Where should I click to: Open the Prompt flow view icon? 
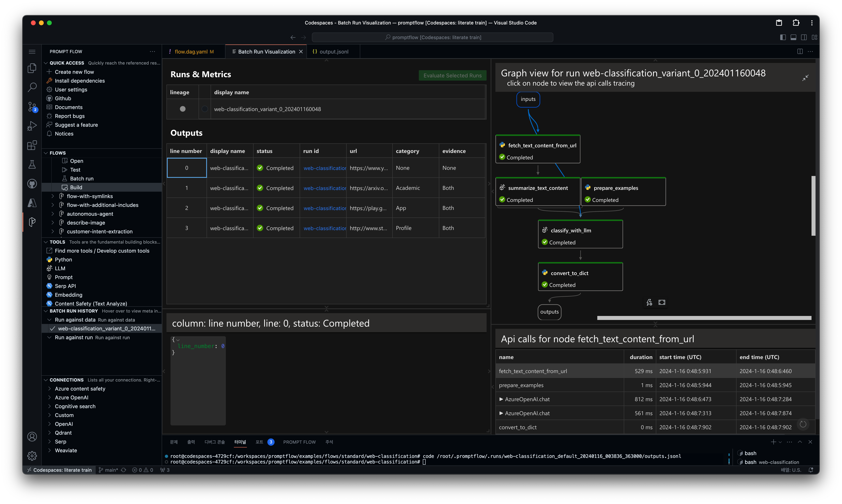(32, 222)
